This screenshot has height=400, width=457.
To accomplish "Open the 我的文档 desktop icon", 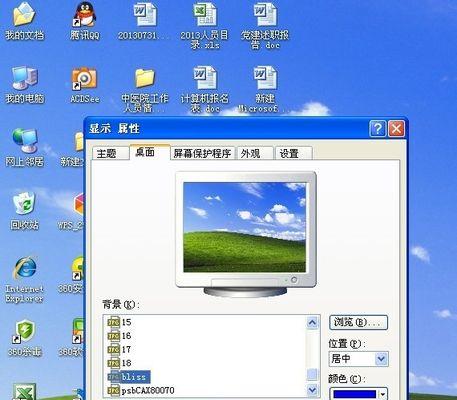I will pos(24,15).
